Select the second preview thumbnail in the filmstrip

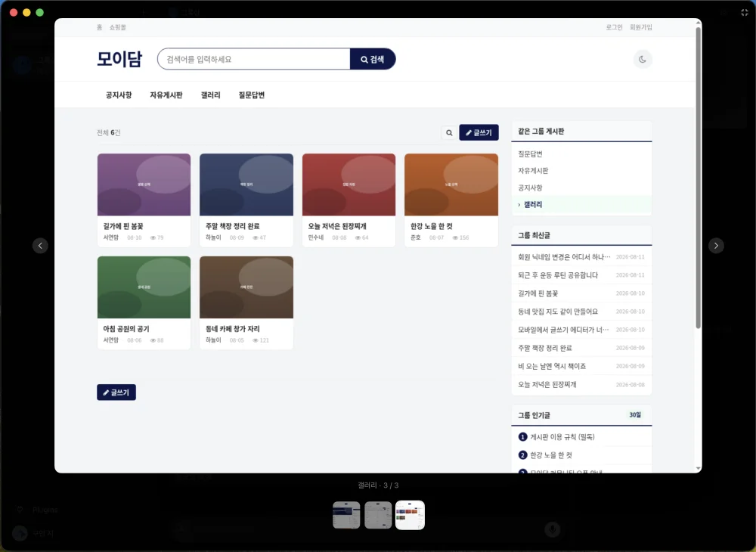(378, 515)
